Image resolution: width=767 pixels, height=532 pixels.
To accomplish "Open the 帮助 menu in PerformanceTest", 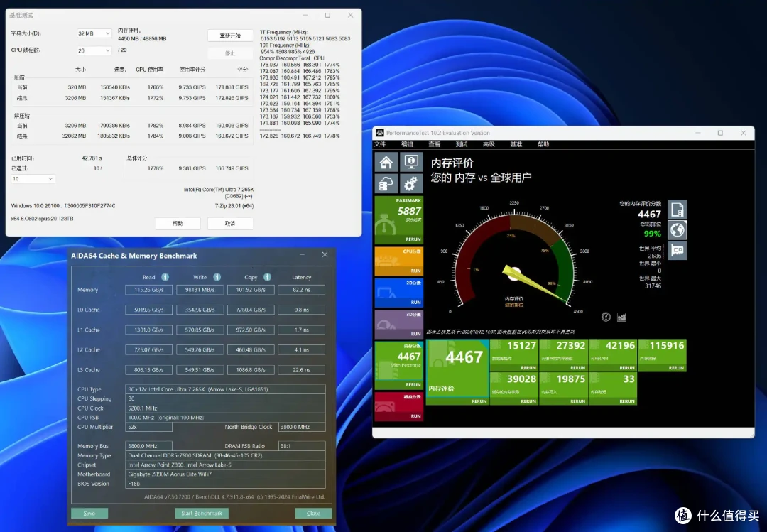I will [x=543, y=144].
